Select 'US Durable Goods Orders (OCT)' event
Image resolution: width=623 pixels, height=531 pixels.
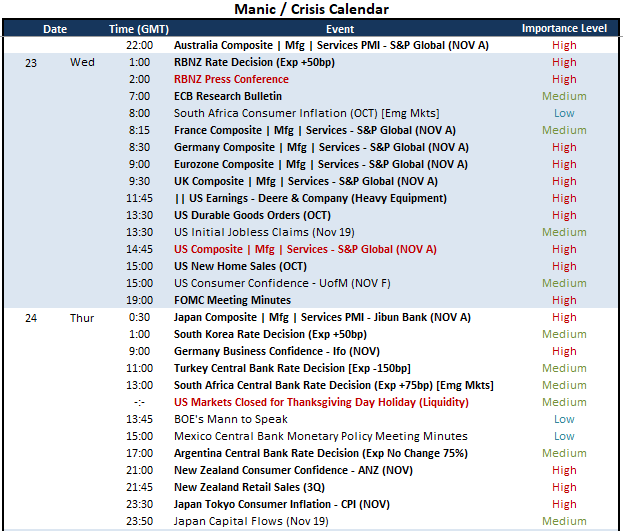point(252,215)
